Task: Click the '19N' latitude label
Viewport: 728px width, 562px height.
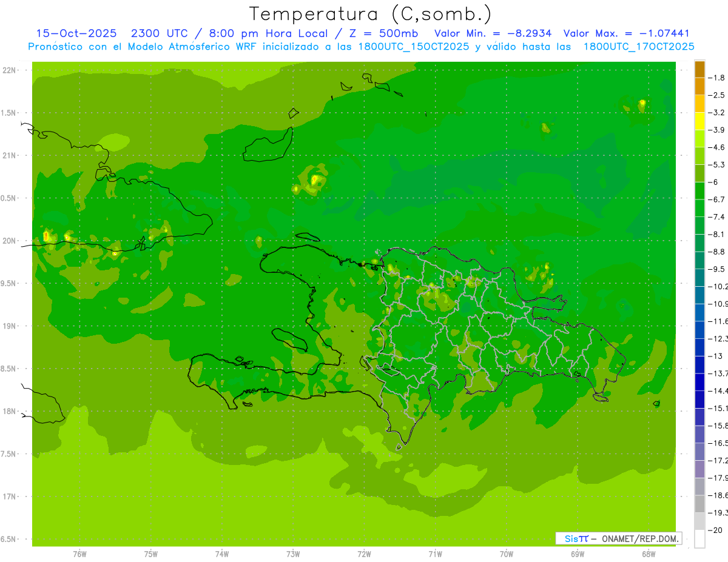Action: pos(9,326)
